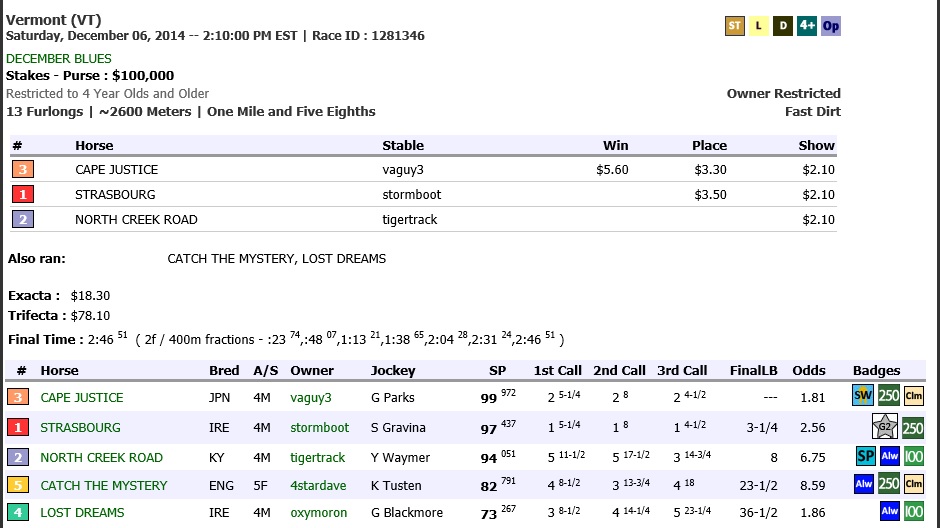The height and width of the screenshot is (528, 940).
Task: Click the SW badge for Cape Justice
Action: click(863, 396)
